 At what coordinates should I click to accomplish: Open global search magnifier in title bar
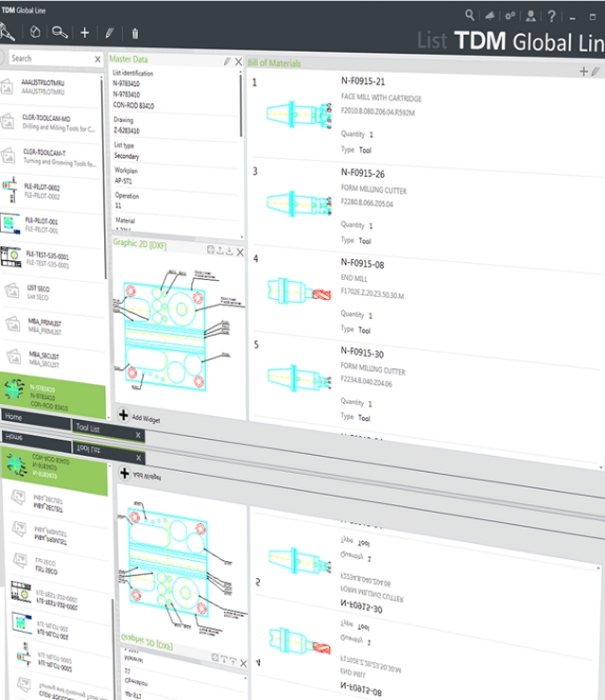click(470, 15)
